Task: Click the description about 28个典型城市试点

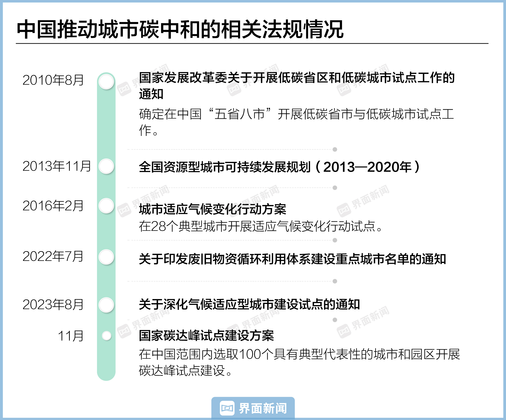Action: pyautogui.click(x=260, y=226)
